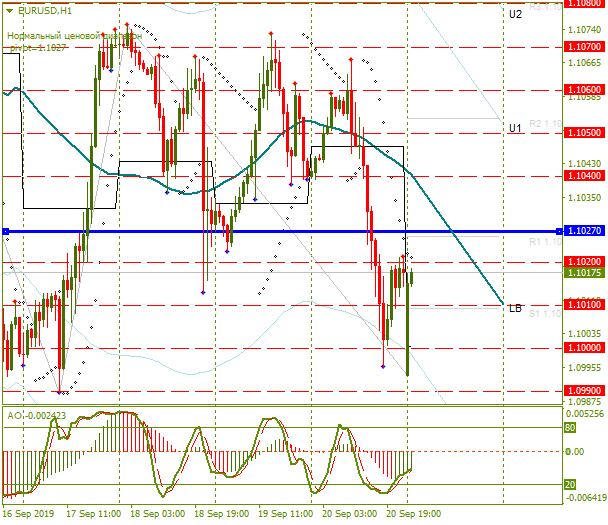This screenshot has height=525, width=608.
Task: Click the red price level label 1.10000
Action: point(584,347)
